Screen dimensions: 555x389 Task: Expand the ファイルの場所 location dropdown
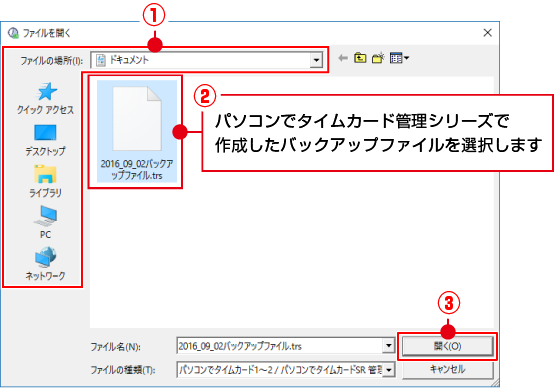[x=316, y=60]
